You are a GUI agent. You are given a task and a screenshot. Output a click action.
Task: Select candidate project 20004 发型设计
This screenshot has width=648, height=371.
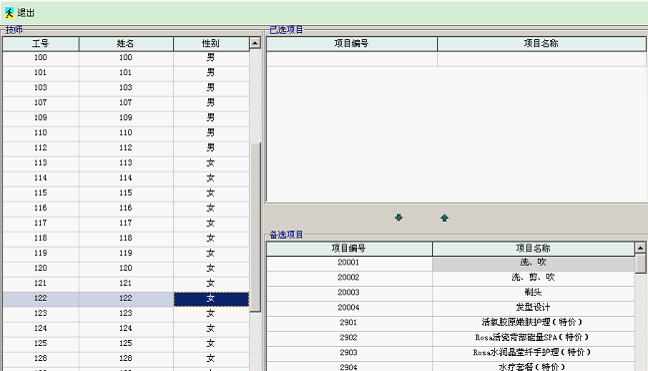click(x=450, y=308)
